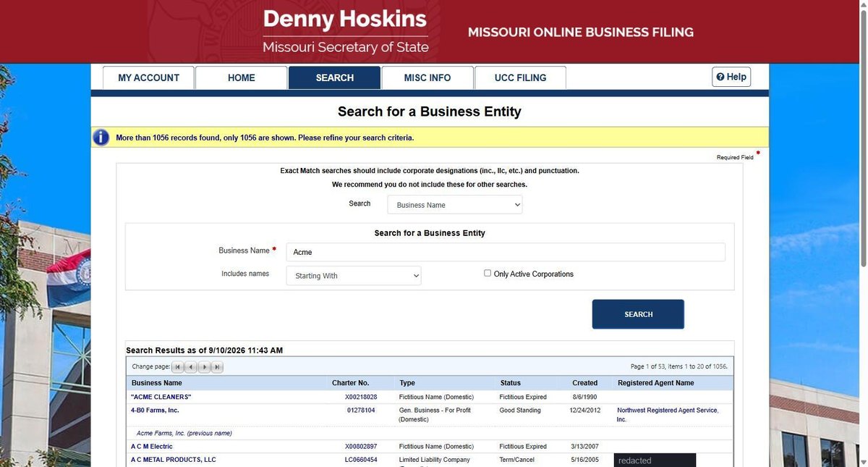Open Help with question mark icon
Viewport: 868px width, 467px height.
point(731,77)
